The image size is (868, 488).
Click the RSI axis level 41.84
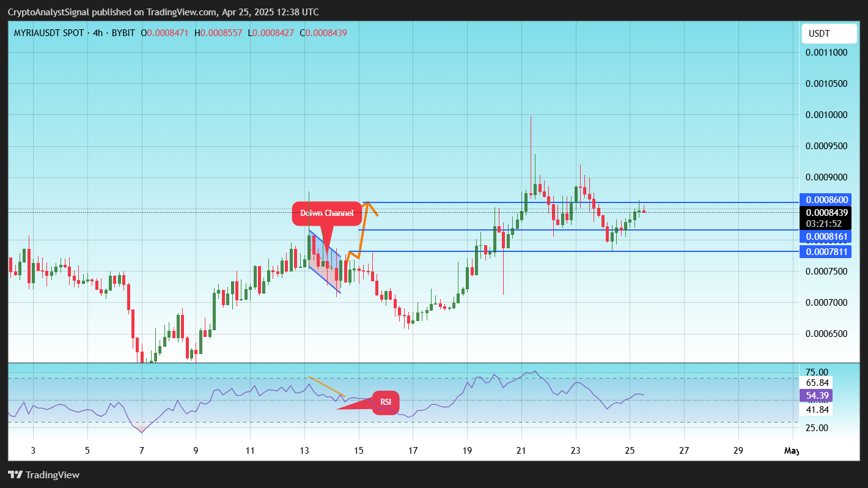click(x=817, y=410)
